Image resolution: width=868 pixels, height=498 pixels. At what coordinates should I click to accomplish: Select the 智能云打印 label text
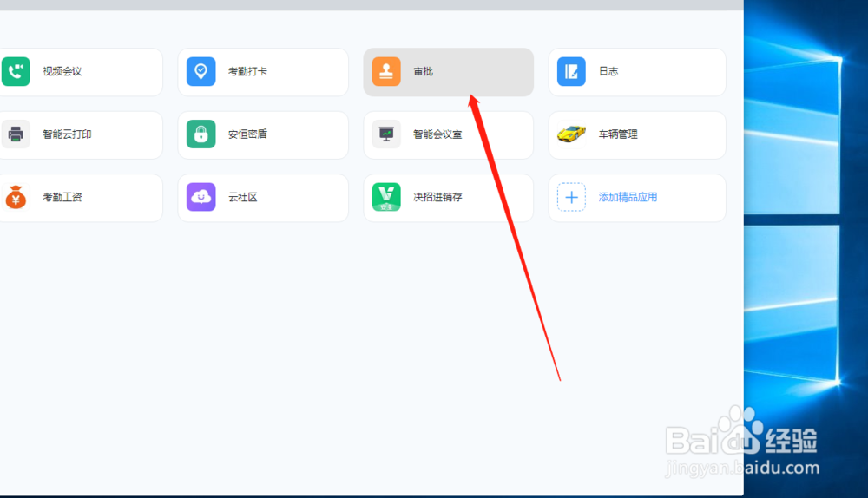point(67,134)
